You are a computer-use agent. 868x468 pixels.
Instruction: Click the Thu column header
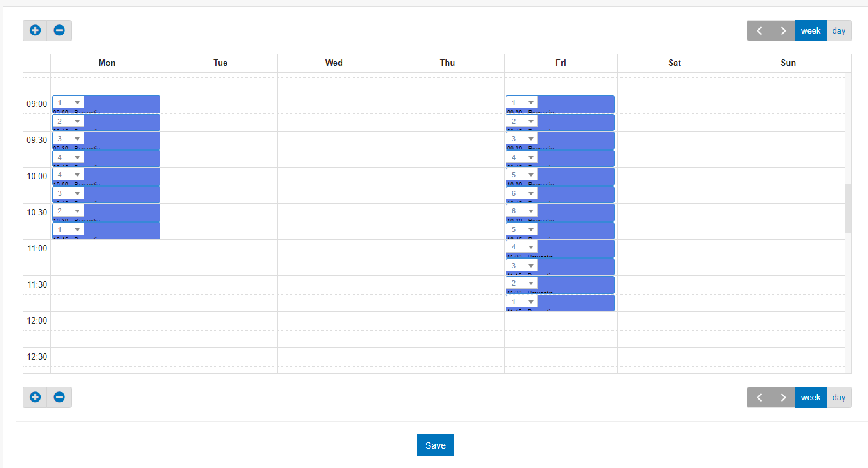tap(447, 63)
